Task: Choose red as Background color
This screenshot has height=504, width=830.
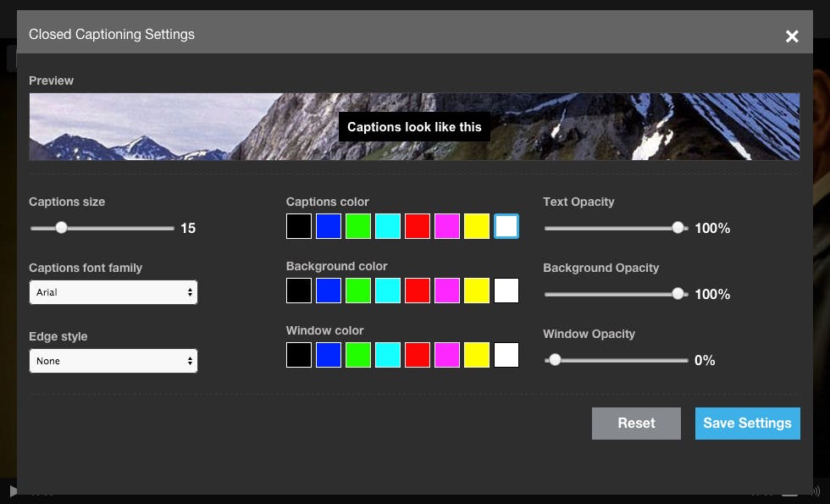Action: [418, 291]
